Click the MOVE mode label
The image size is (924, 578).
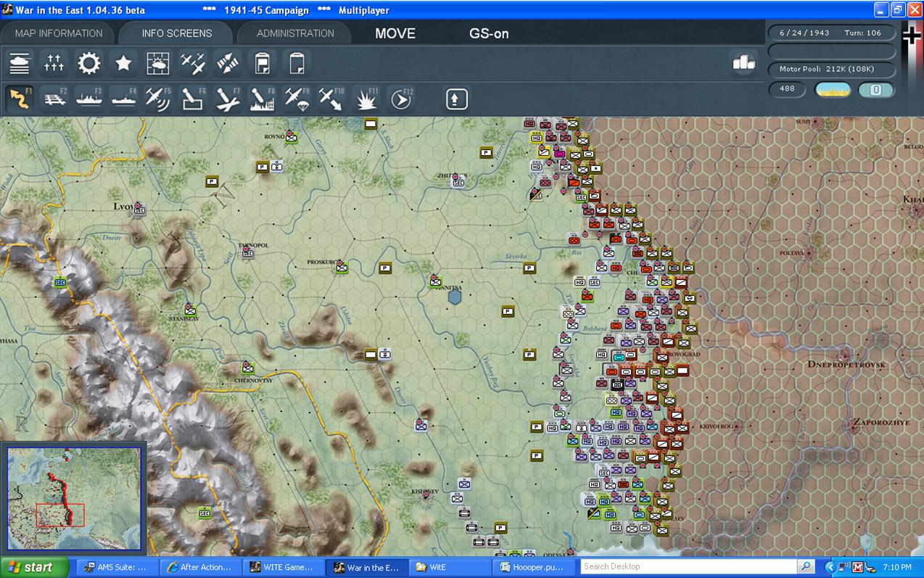(395, 33)
